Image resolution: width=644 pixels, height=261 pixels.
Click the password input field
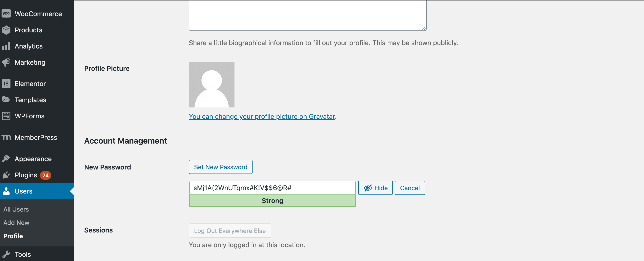(272, 188)
